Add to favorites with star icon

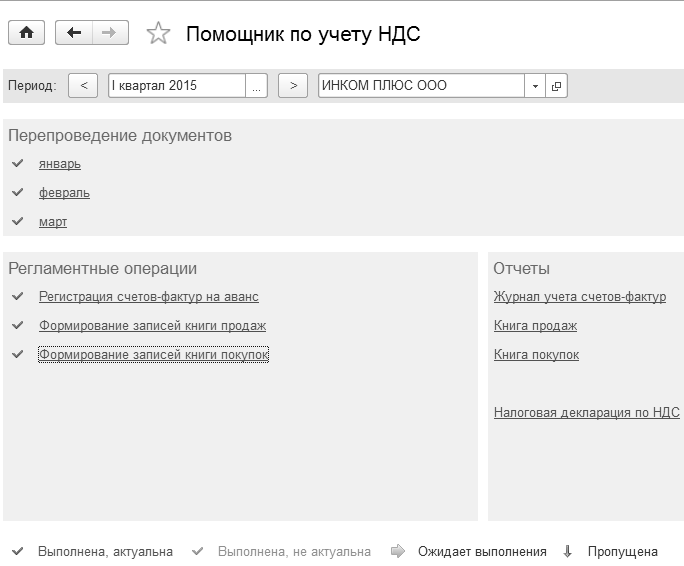(x=158, y=33)
